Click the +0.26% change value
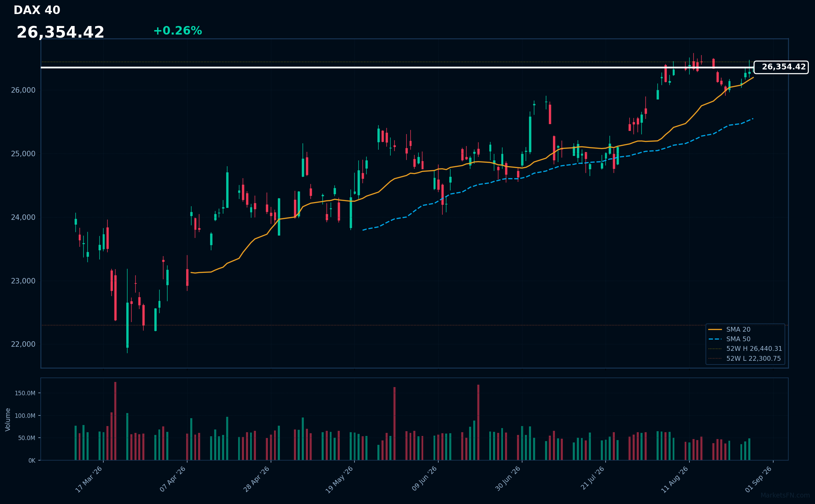 (178, 31)
